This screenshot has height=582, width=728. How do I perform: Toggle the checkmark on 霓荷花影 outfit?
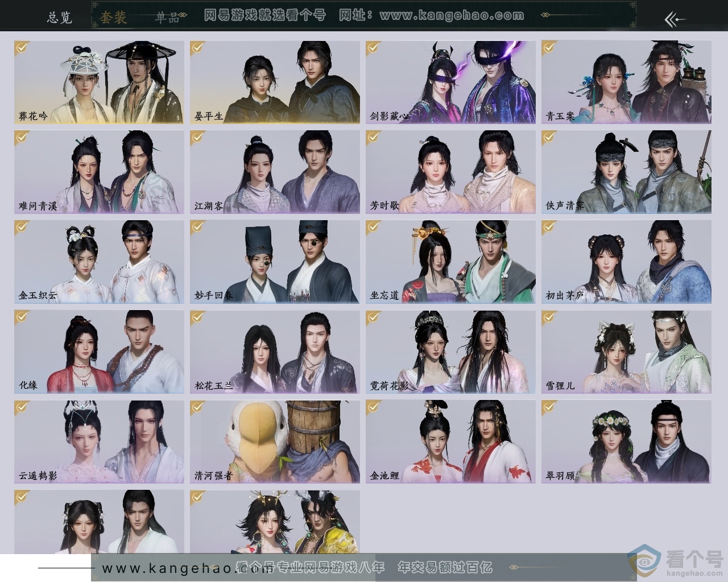(x=374, y=318)
